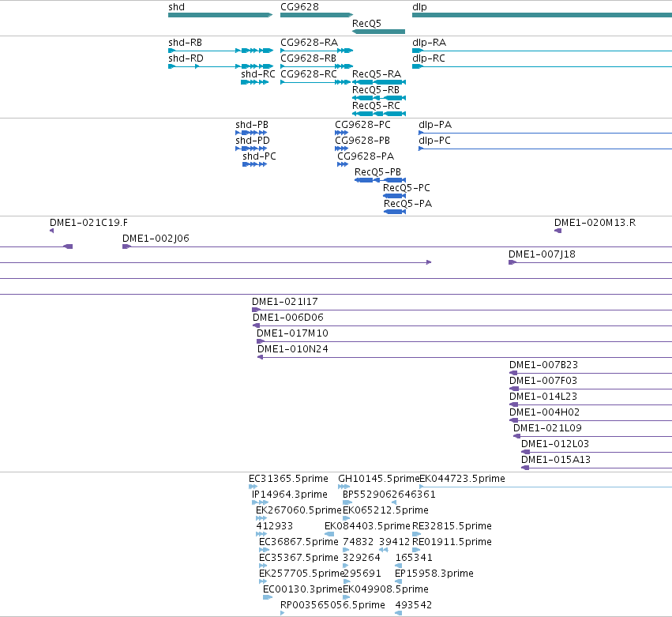Click the dlp-RA transcript label
Image resolution: width=672 pixels, height=617 pixels.
click(x=429, y=43)
